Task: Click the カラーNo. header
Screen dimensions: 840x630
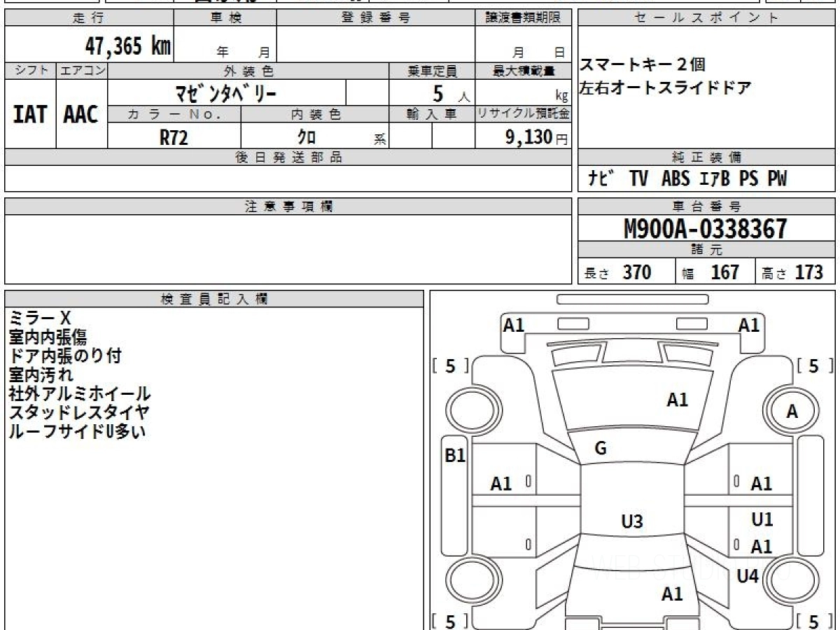Action: point(174,114)
